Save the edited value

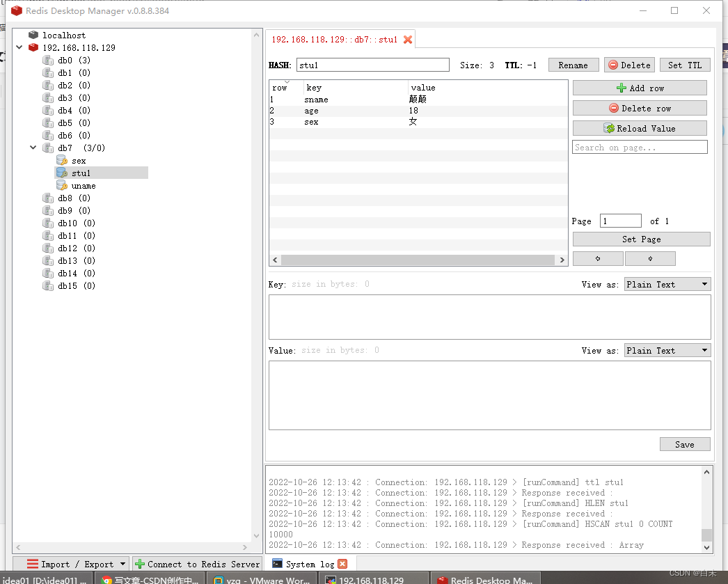point(685,444)
